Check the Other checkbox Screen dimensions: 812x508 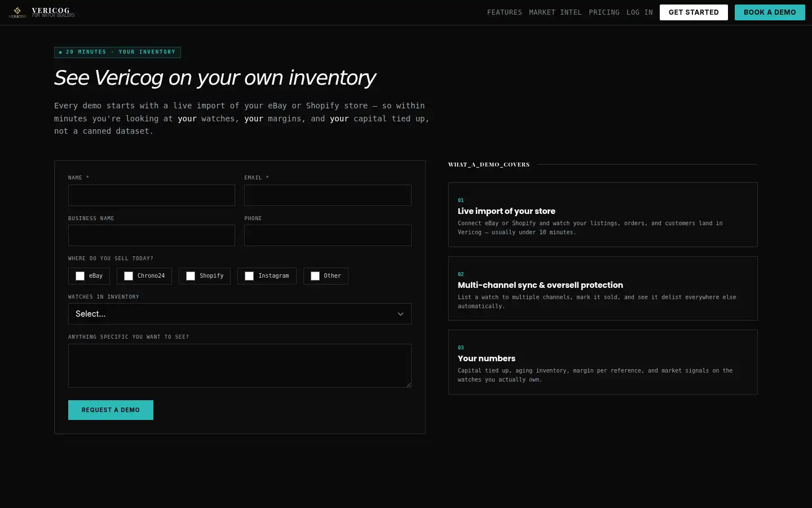[315, 276]
